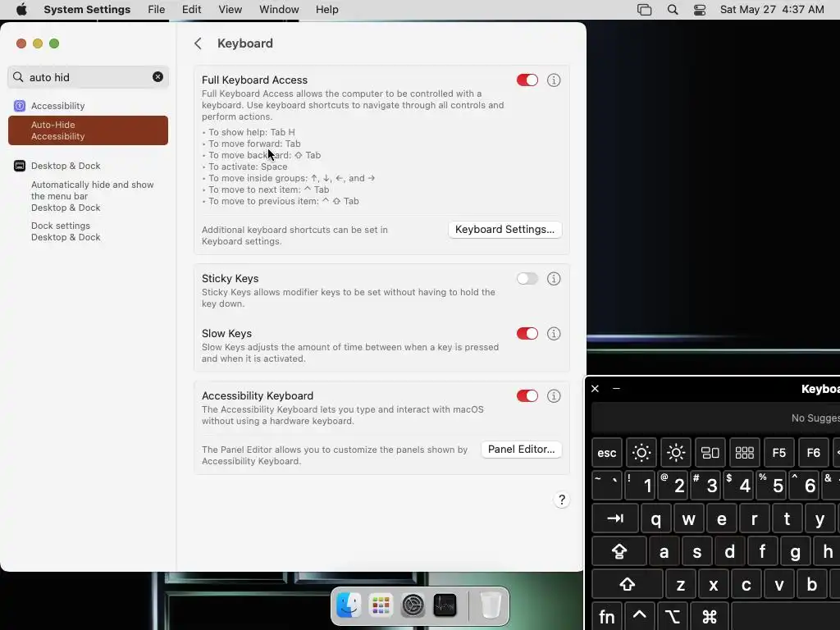Screen dimensions: 840x630
Task: Tap F5 key on Accessibility Keyboard
Action: click(779, 453)
